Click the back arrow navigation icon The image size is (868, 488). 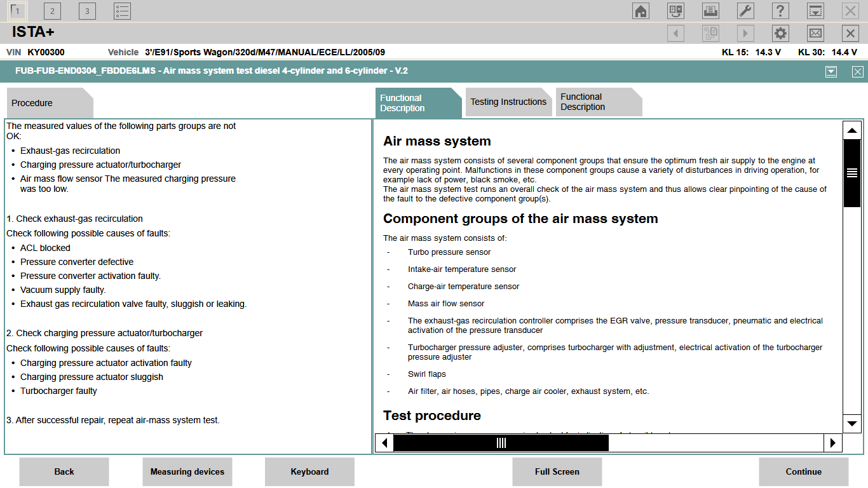pos(675,34)
